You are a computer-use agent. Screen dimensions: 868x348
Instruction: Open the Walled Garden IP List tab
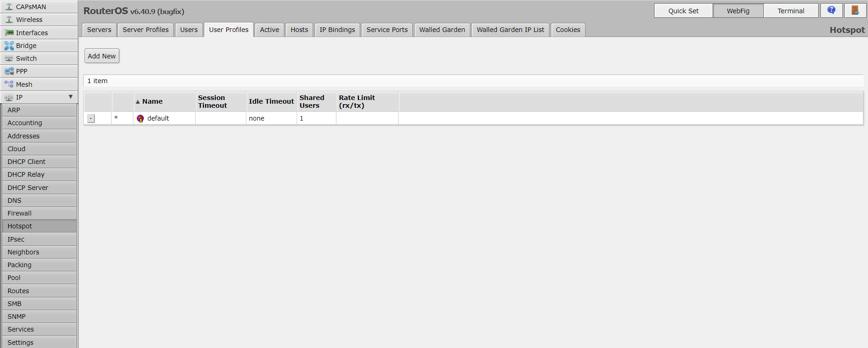pos(510,30)
